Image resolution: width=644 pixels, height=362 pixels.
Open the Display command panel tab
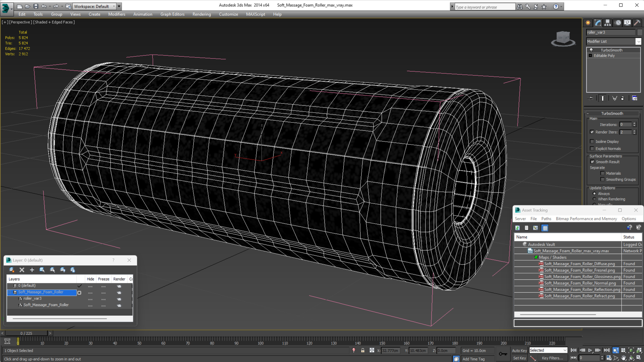click(627, 23)
